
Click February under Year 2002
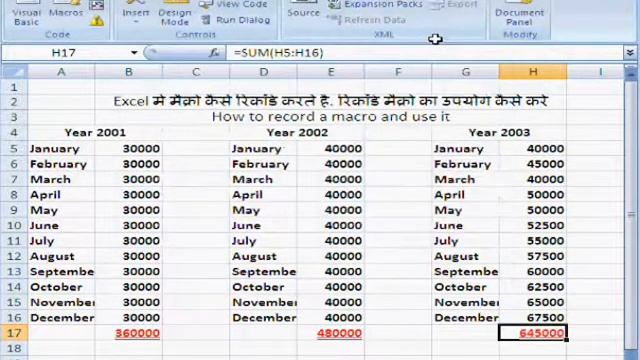tap(263, 164)
